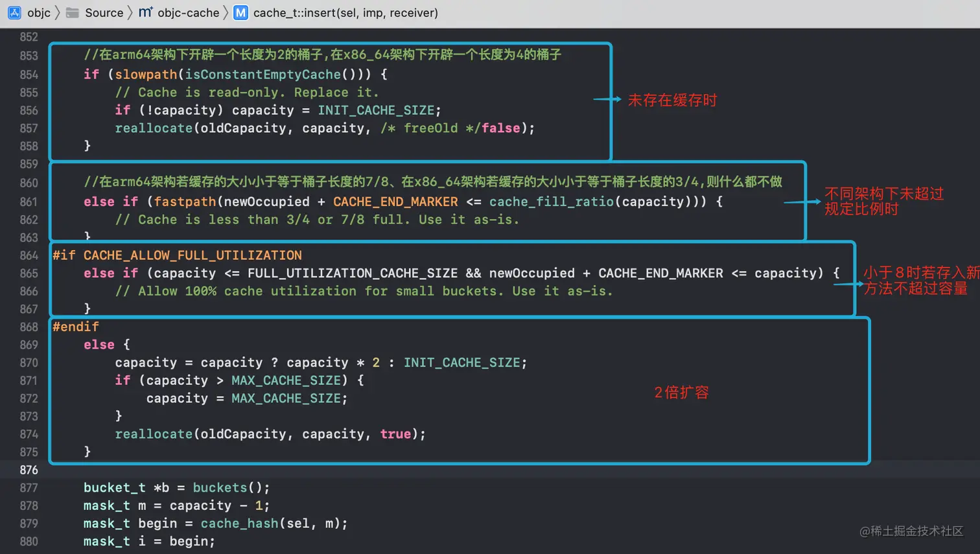Set a breakpoint on line number 857

pos(29,128)
